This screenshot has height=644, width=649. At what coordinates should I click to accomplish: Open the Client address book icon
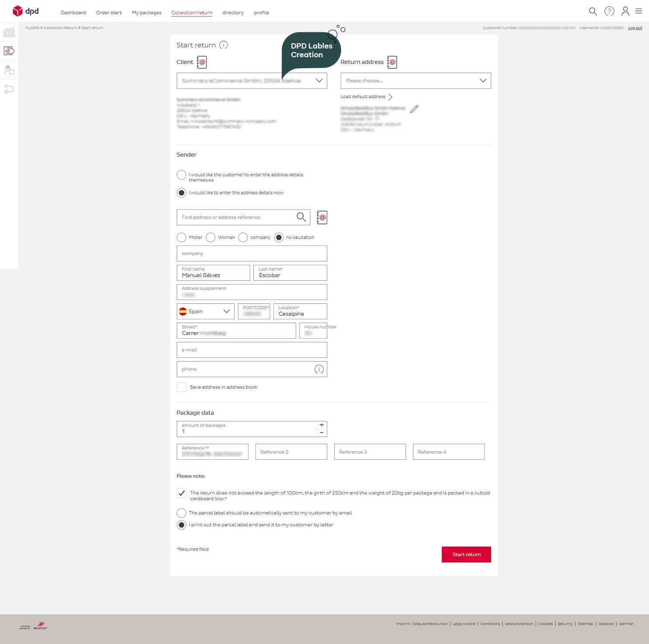(201, 62)
